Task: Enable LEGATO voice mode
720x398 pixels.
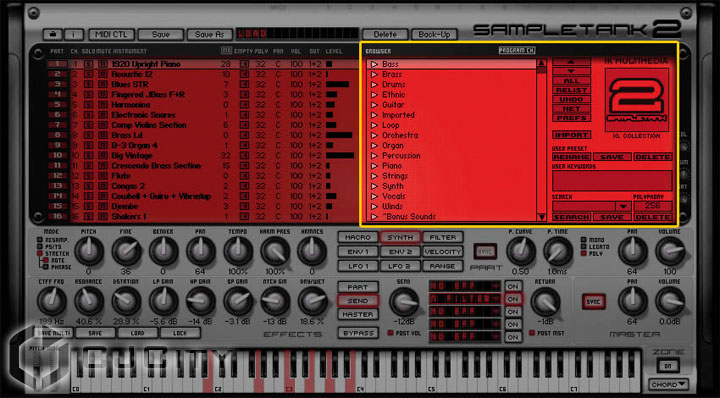Action: (x=584, y=247)
